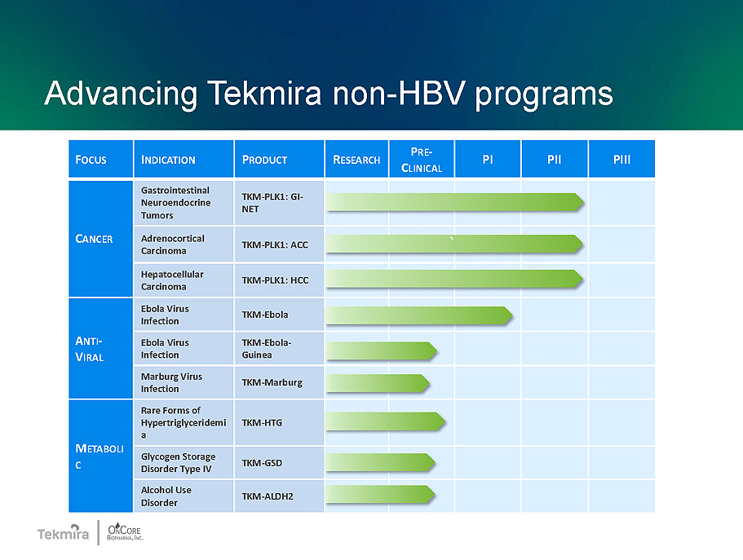Select the ANTI-VIRAL focus cell

click(100, 348)
